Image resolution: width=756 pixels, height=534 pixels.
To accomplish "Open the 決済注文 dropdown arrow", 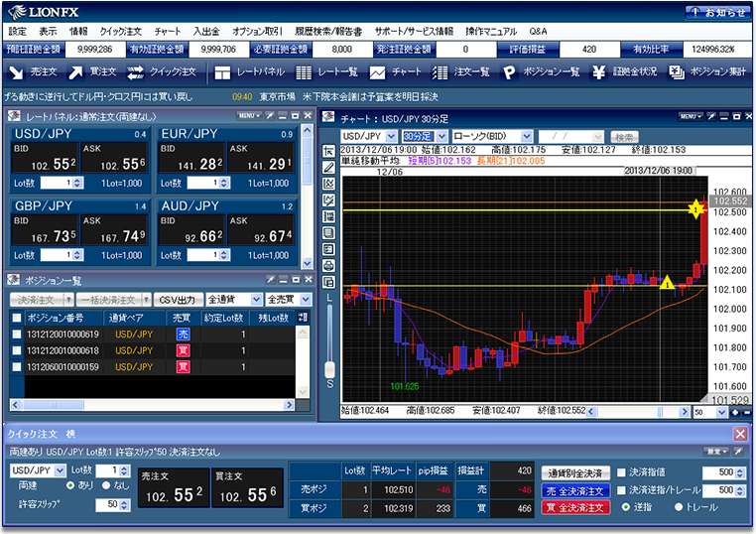I will tap(68, 300).
